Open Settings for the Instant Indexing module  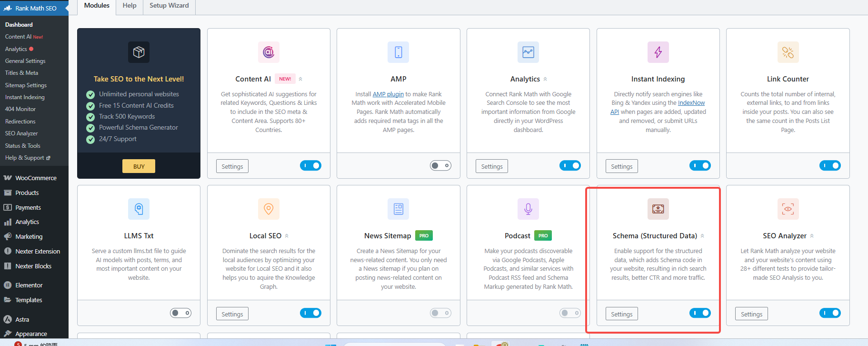pos(622,166)
